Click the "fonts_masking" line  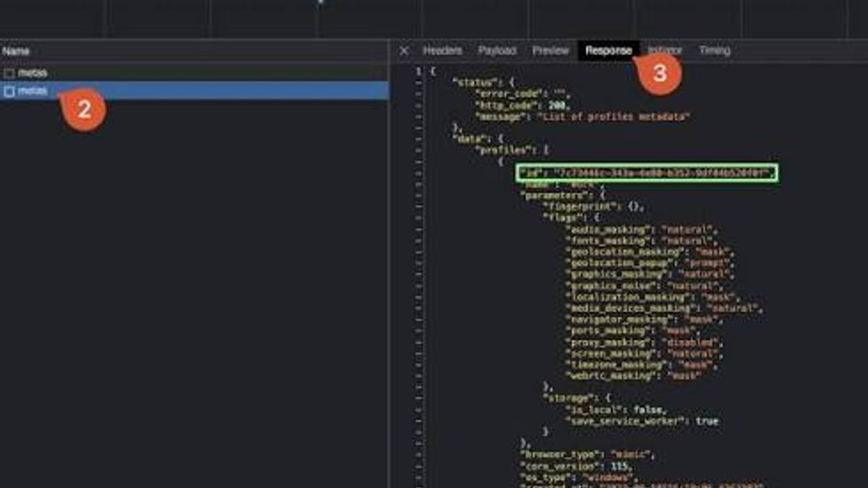642,241
